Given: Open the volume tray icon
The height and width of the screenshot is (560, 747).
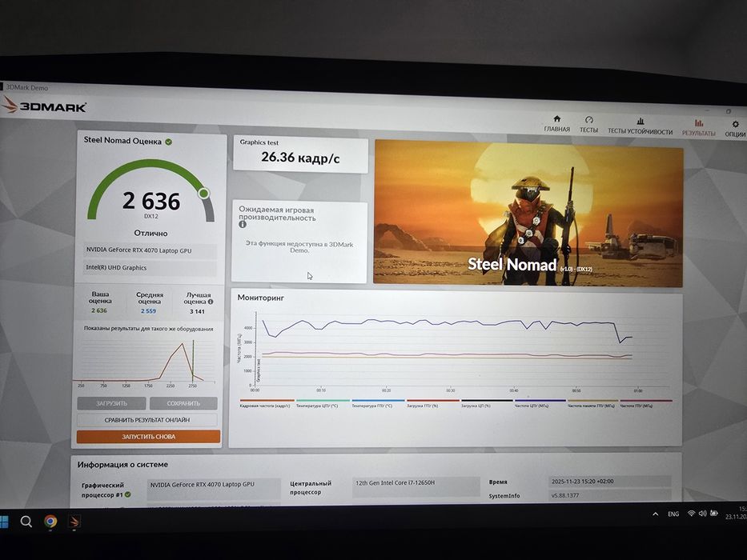Looking at the screenshot, I should [x=702, y=514].
